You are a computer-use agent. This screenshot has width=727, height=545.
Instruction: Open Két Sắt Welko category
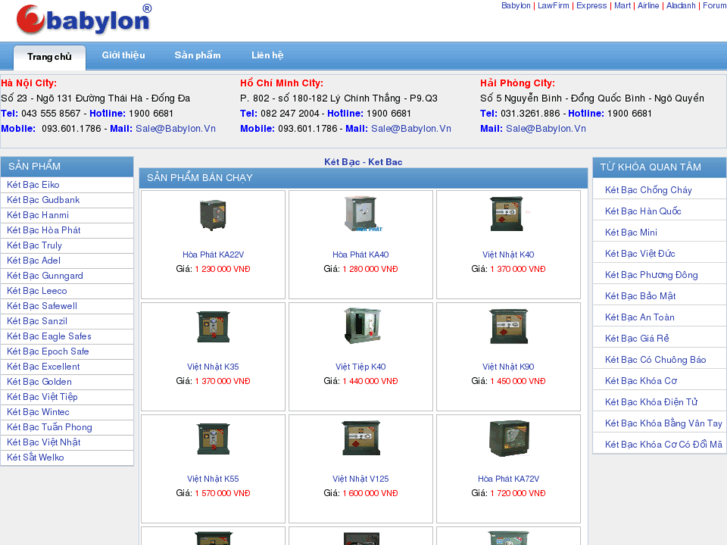point(35,457)
